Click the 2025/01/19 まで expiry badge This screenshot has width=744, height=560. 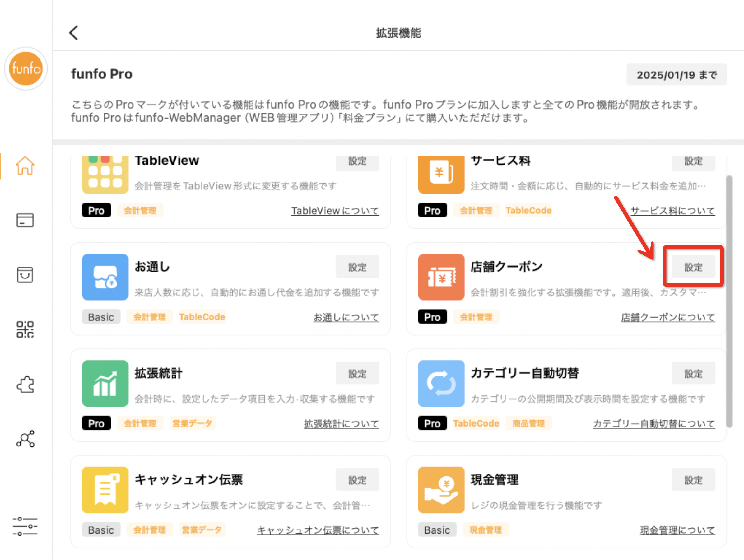tap(677, 75)
